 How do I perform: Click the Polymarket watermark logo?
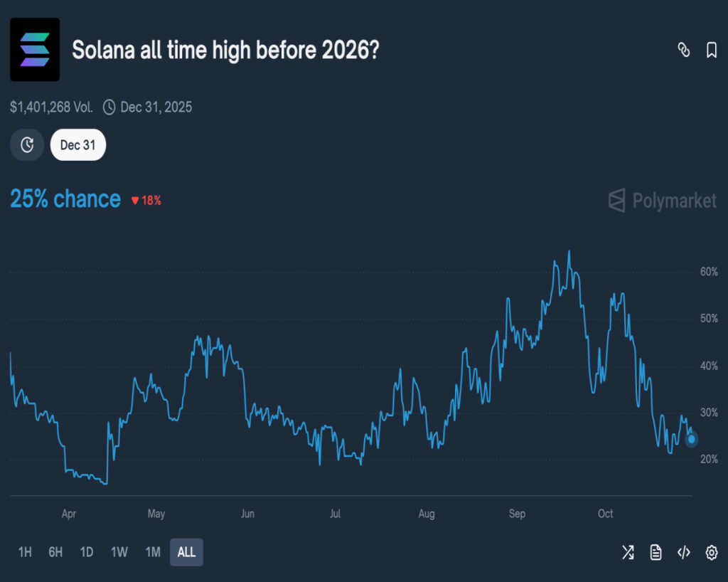coord(662,201)
